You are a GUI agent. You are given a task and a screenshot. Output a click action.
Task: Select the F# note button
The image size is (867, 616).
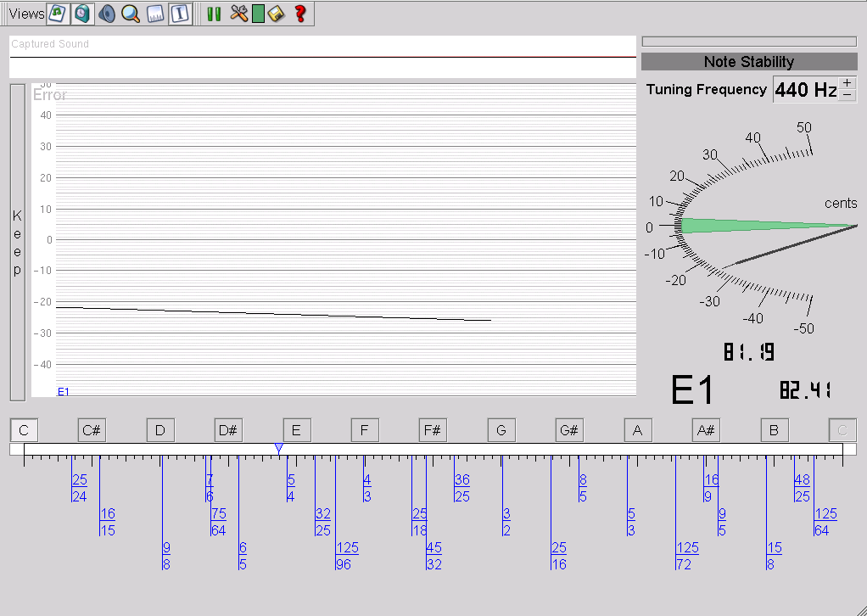pyautogui.click(x=433, y=430)
